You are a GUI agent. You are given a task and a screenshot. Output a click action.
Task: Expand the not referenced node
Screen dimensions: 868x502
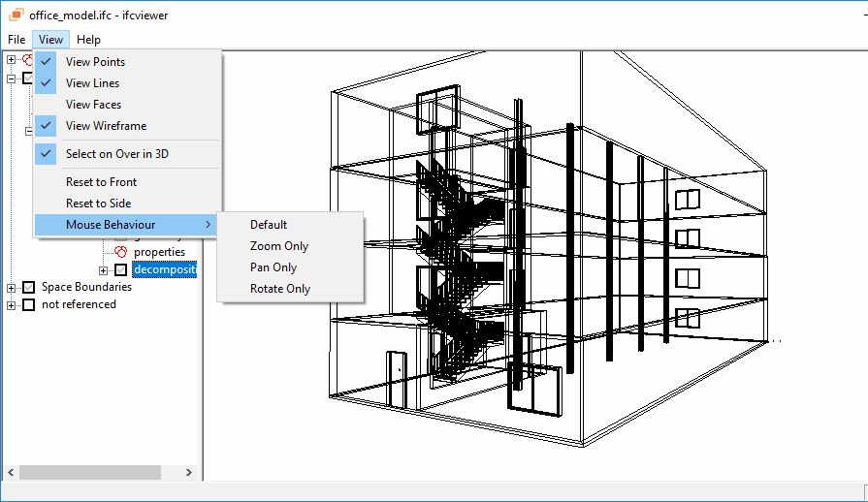pyautogui.click(x=11, y=304)
